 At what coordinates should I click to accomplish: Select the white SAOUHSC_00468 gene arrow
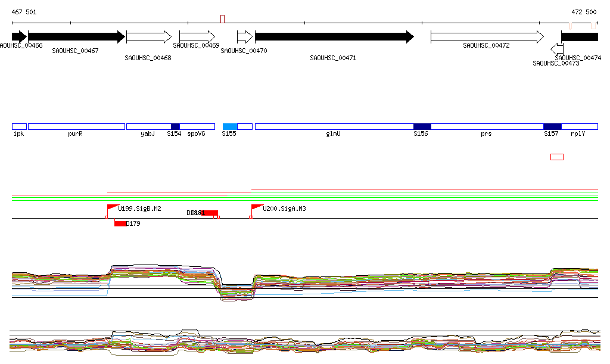click(148, 37)
